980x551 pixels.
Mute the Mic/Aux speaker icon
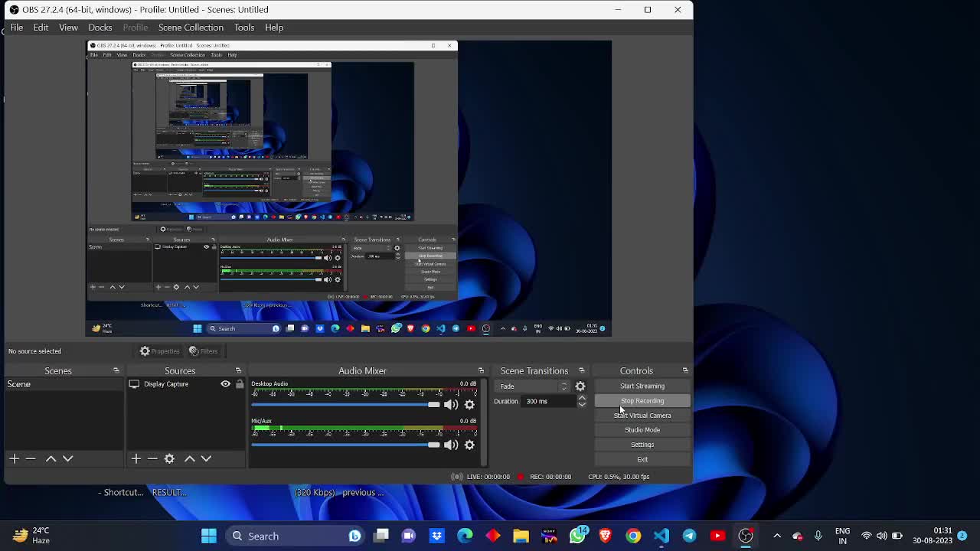[x=451, y=445]
